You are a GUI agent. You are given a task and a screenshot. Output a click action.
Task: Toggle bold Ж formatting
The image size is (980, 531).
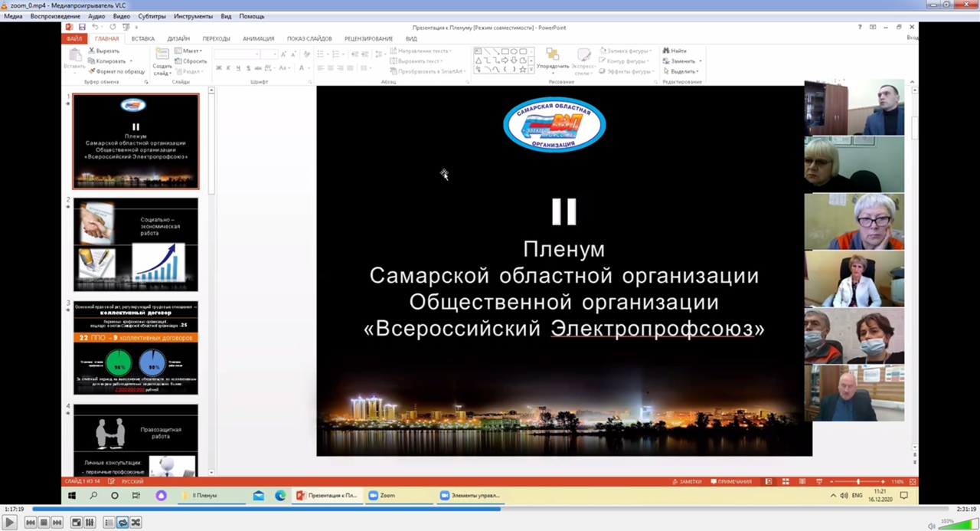click(x=218, y=68)
